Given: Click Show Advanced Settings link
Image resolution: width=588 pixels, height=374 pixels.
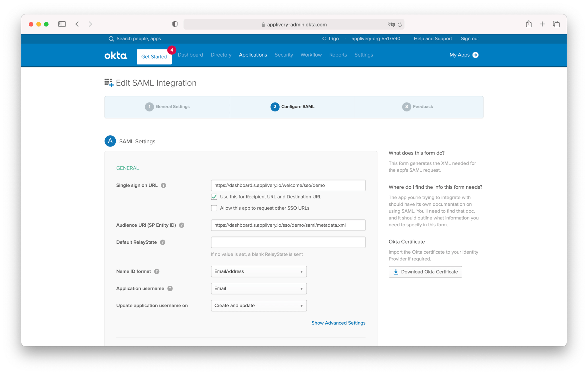Looking at the screenshot, I should tap(338, 323).
